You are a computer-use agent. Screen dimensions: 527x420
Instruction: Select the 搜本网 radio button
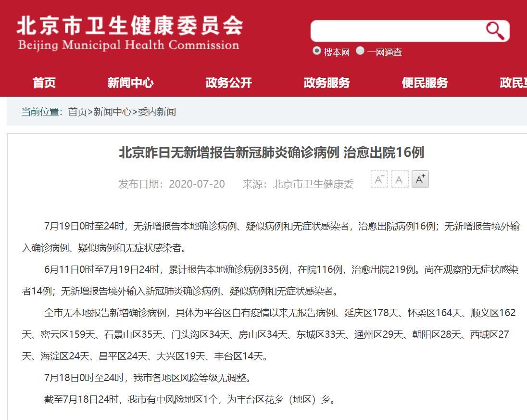point(317,51)
